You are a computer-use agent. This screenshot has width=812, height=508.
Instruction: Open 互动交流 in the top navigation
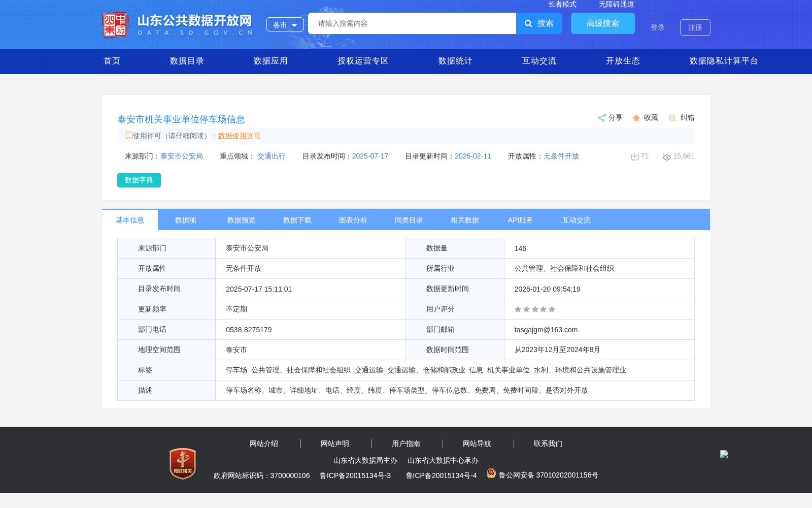tap(539, 61)
